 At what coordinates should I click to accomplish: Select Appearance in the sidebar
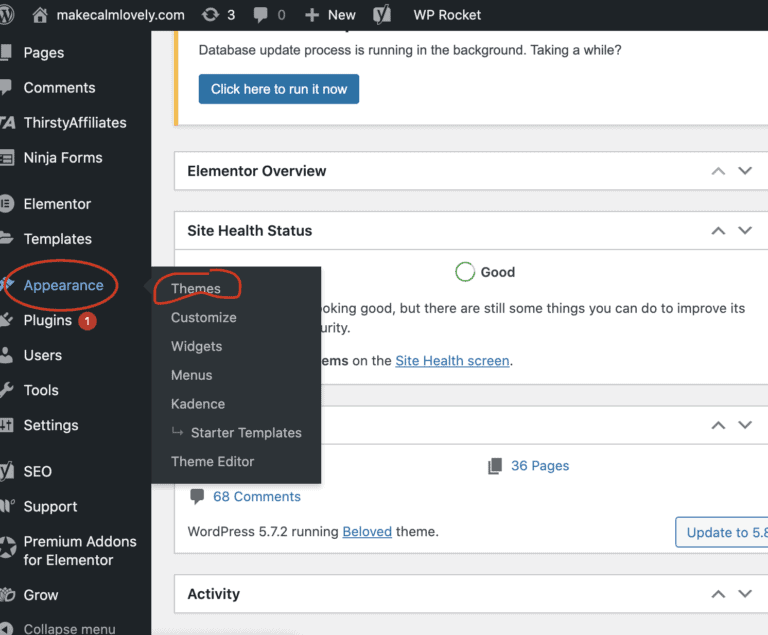click(64, 285)
